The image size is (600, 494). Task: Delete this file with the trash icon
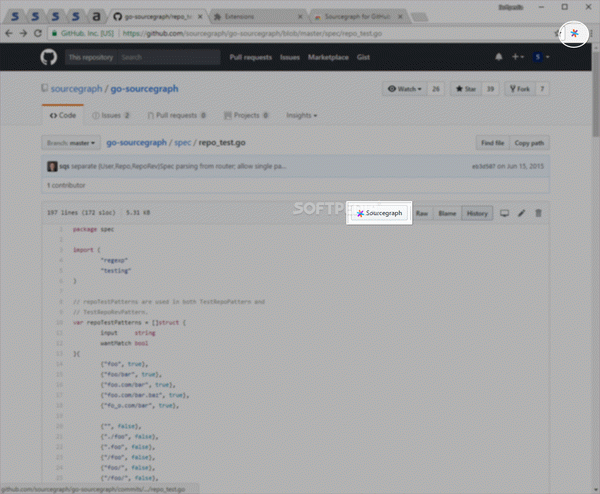point(538,213)
